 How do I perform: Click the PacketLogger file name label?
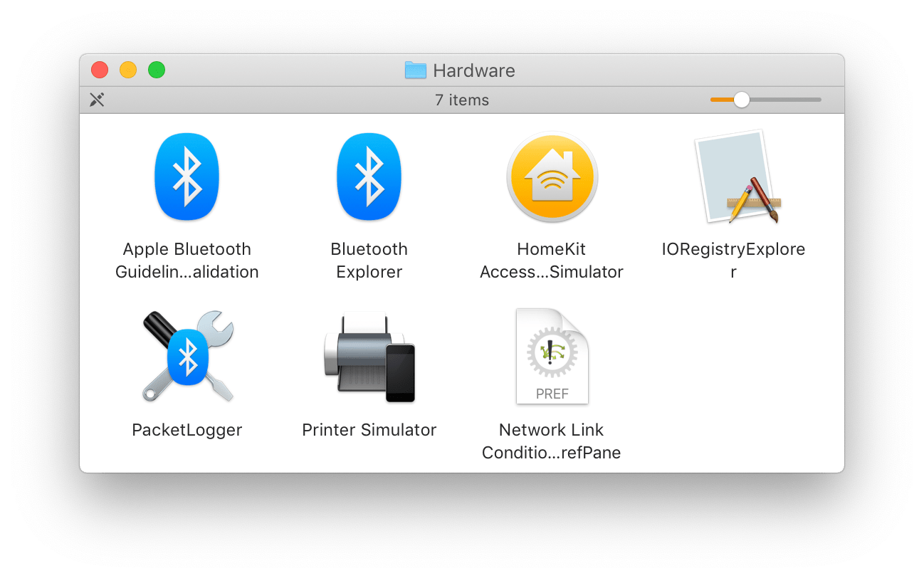[x=187, y=429]
